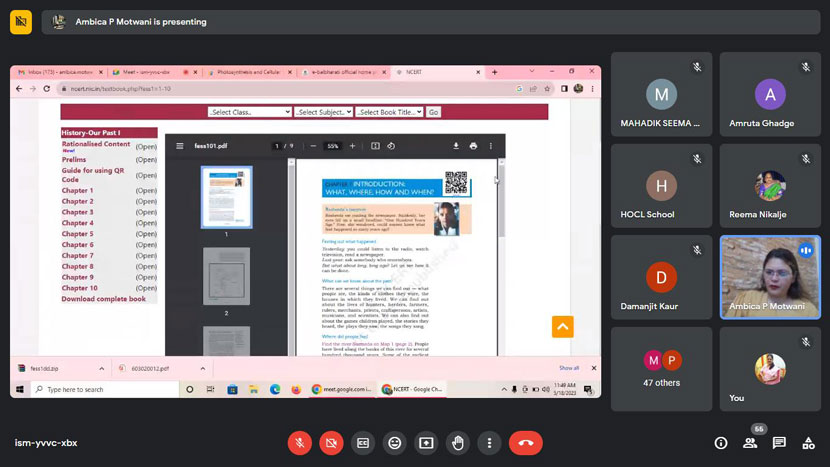Open meeting details info icon
The height and width of the screenshot is (467, 830).
721,443
